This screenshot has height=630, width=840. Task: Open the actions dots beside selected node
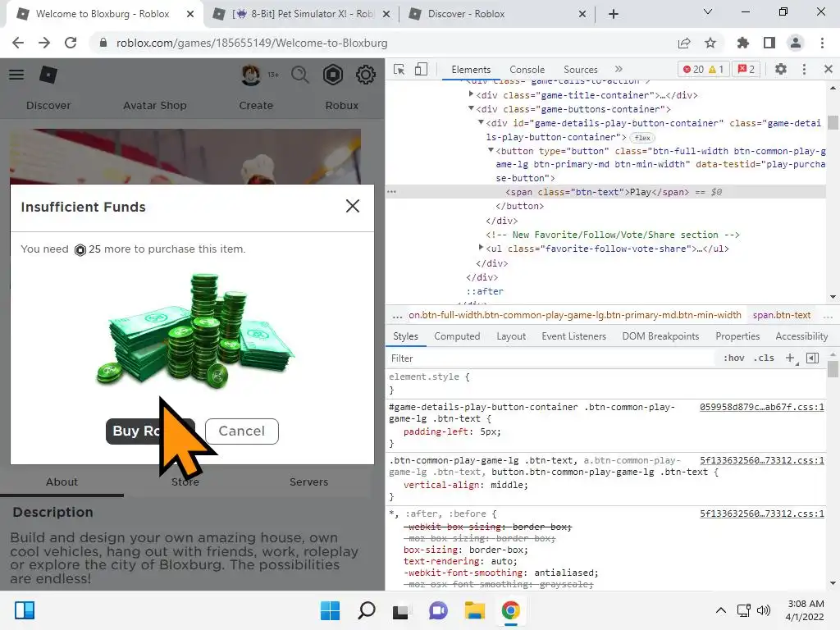pos(392,192)
